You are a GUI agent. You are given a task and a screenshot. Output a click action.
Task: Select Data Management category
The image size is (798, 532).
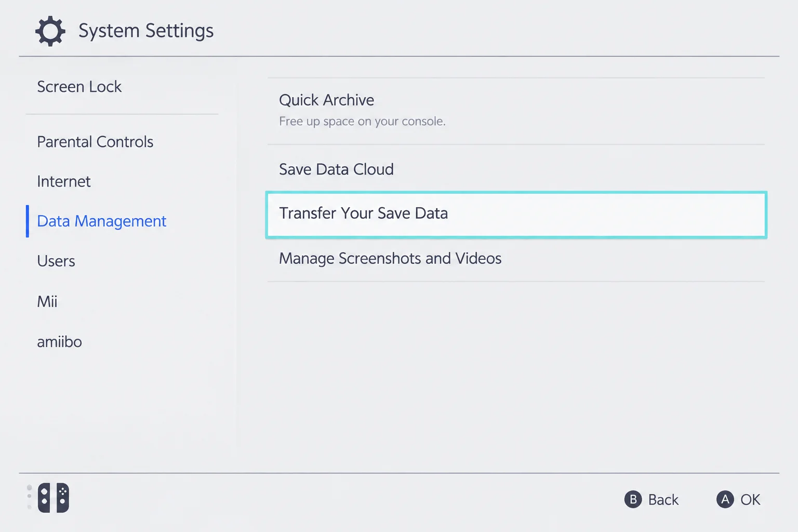coord(102,221)
